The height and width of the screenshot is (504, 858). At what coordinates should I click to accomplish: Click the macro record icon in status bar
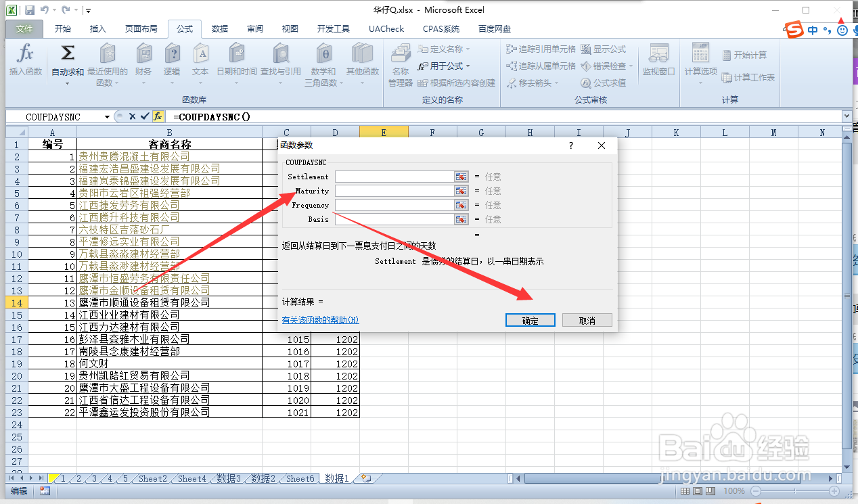pyautogui.click(x=45, y=491)
